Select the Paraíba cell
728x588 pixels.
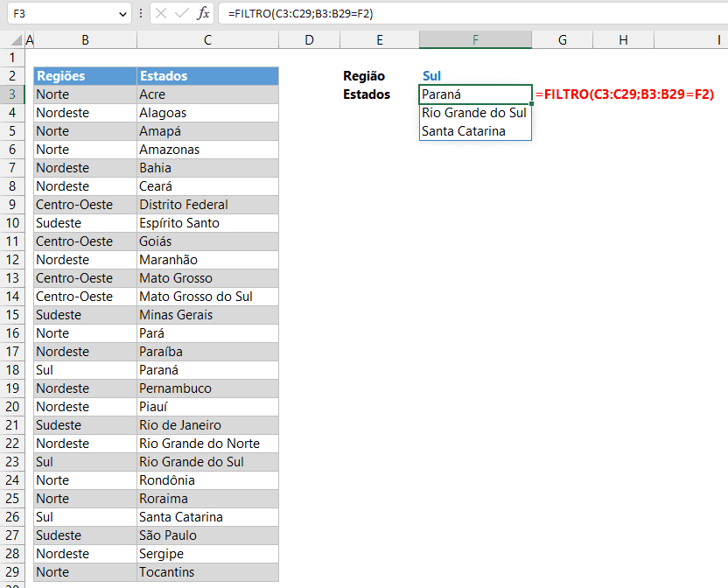207,352
